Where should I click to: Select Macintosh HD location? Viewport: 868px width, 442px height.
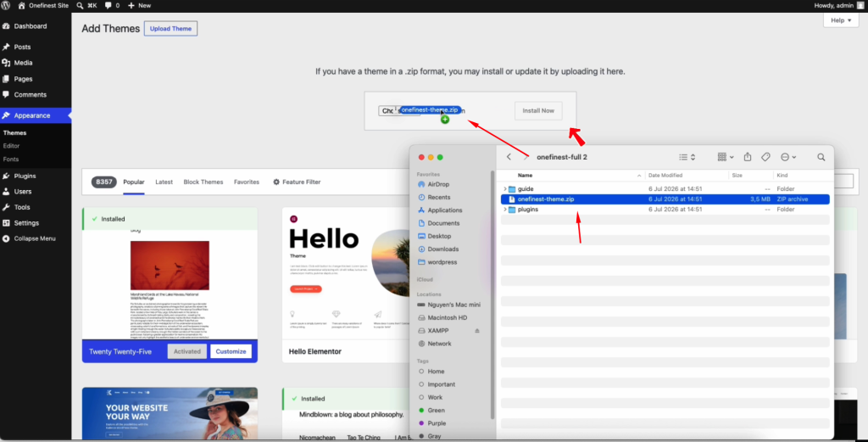click(x=442, y=317)
